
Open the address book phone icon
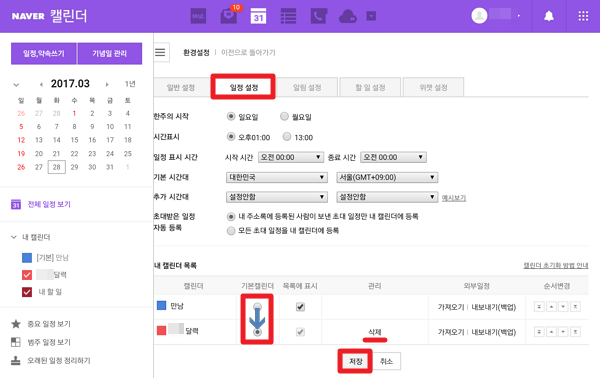click(318, 16)
